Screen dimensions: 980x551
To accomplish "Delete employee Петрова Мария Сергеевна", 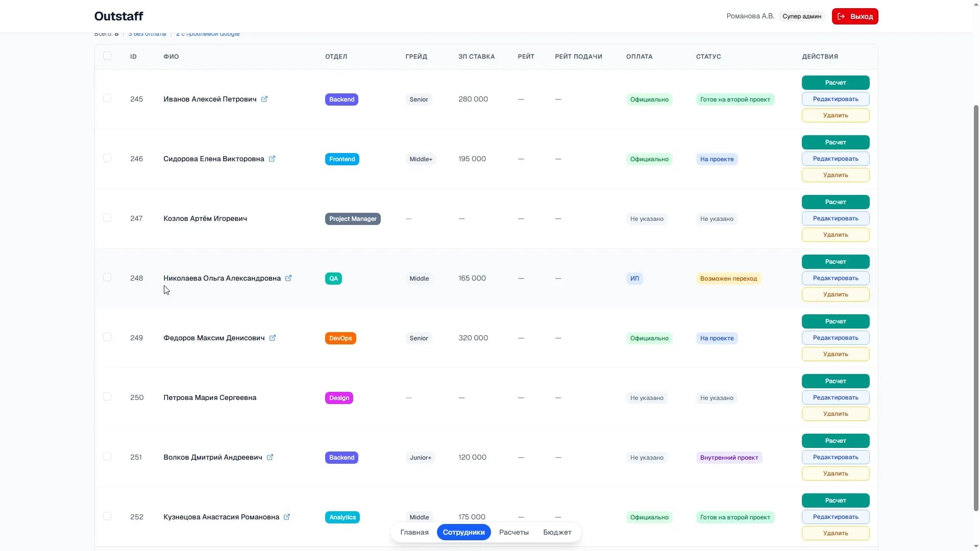I will (836, 414).
